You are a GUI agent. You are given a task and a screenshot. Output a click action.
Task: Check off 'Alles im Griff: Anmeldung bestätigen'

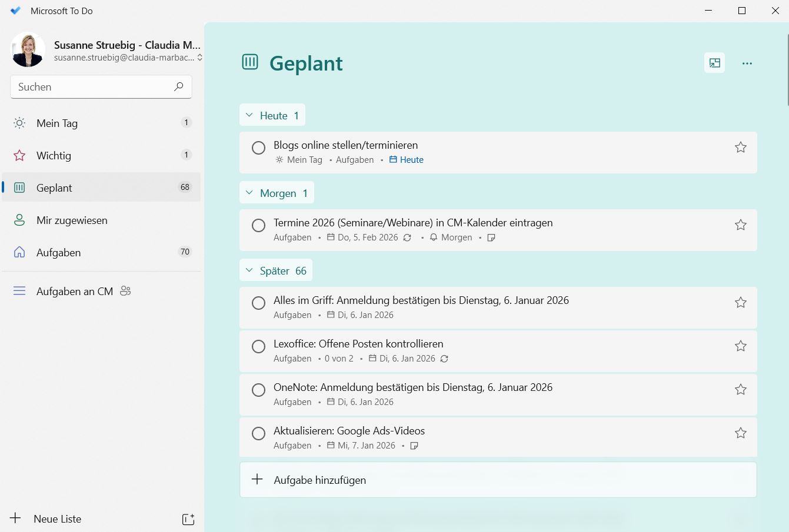pos(258,303)
